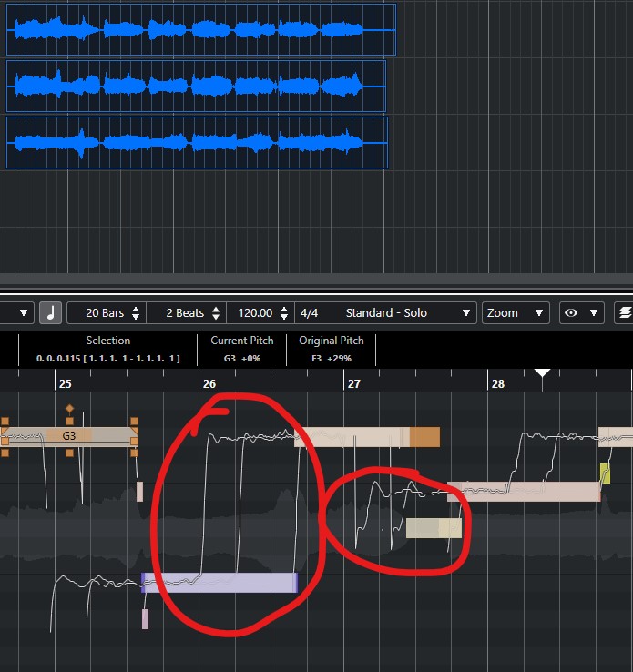
Task: Click bar 28 on the ruler
Action: click(x=497, y=383)
